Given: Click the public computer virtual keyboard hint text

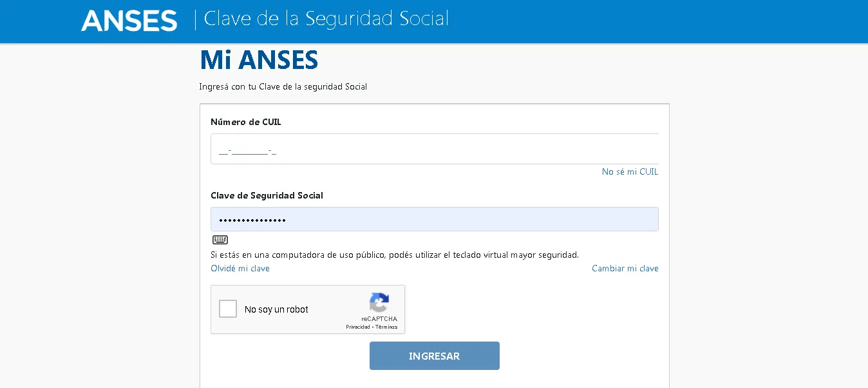Looking at the screenshot, I should pos(395,255).
